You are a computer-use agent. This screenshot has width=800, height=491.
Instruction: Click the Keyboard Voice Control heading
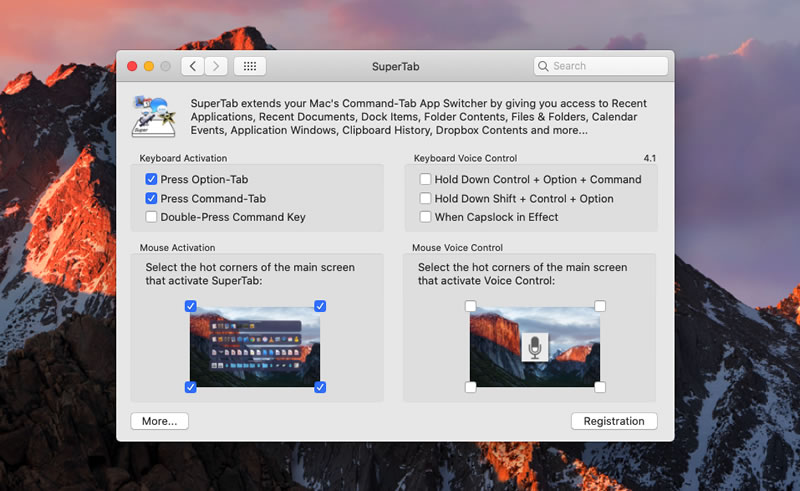465,158
